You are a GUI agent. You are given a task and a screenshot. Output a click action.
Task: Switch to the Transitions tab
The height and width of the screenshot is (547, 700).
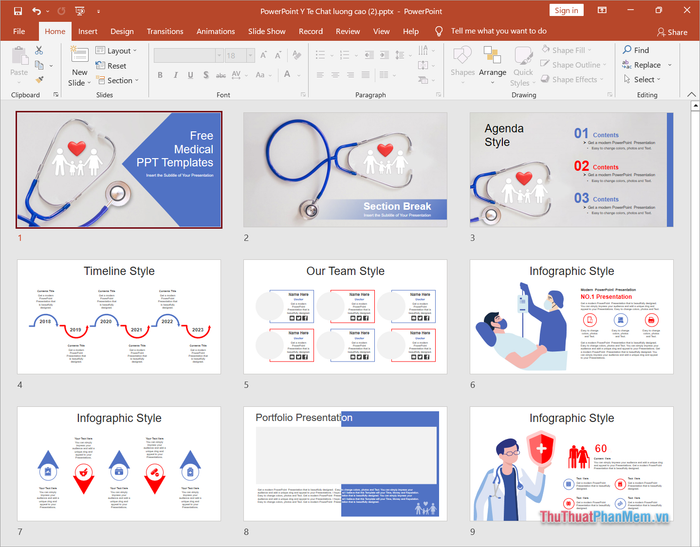click(165, 31)
